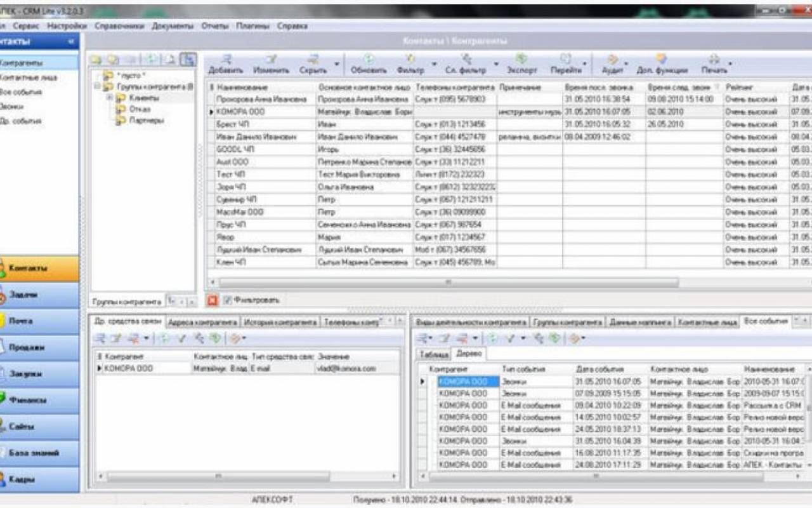Click the Фильтр toolbar icon
The width and height of the screenshot is (812, 508).
coord(410,59)
